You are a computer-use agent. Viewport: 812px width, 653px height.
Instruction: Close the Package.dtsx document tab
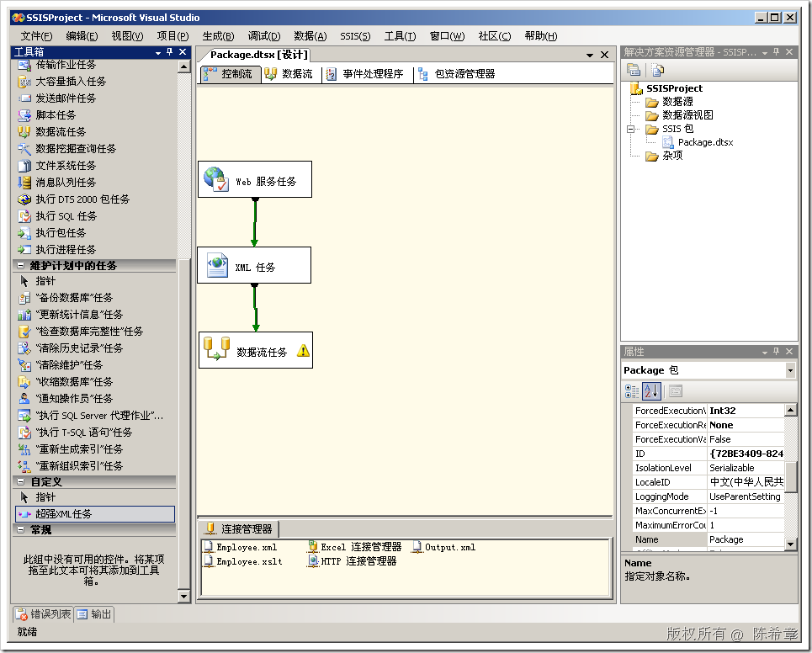[604, 55]
